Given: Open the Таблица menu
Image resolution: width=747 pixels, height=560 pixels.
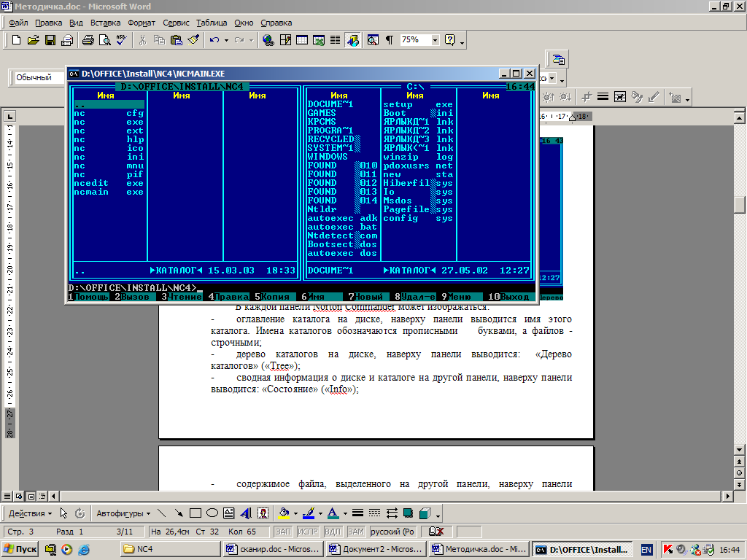Looking at the screenshot, I should 212,23.
